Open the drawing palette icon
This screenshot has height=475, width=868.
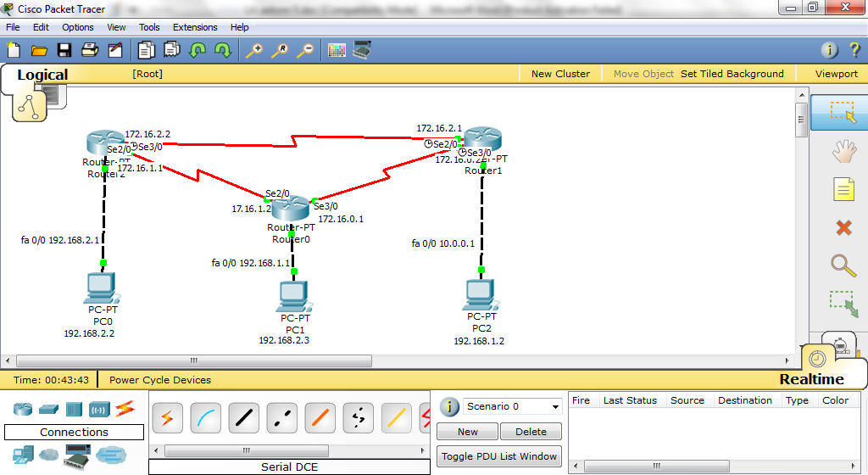tap(337, 50)
